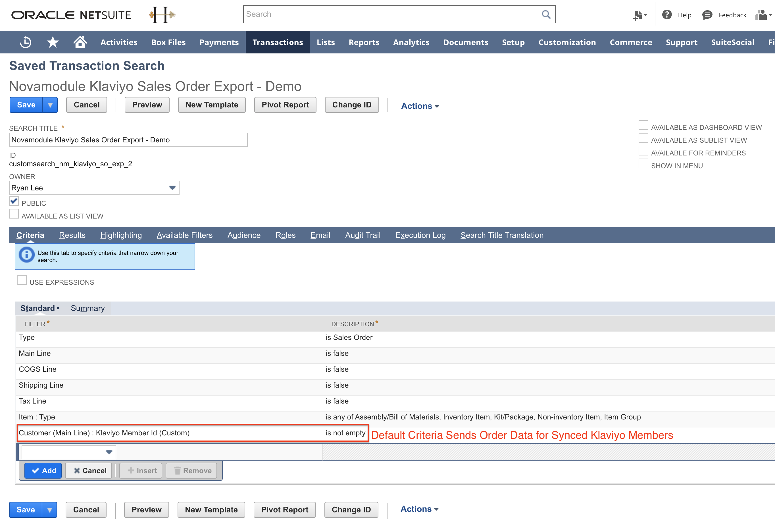
Task: Go to the Home house icon
Action: coord(80,42)
